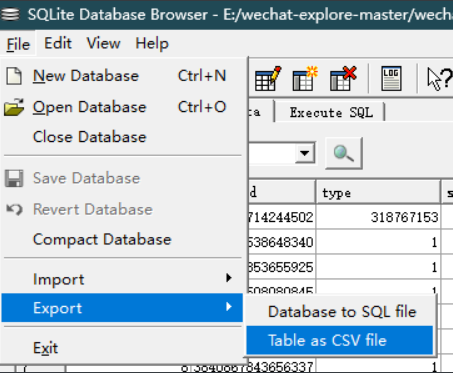The height and width of the screenshot is (373, 453).
Task: Open the Edit menu
Action: [x=58, y=43]
